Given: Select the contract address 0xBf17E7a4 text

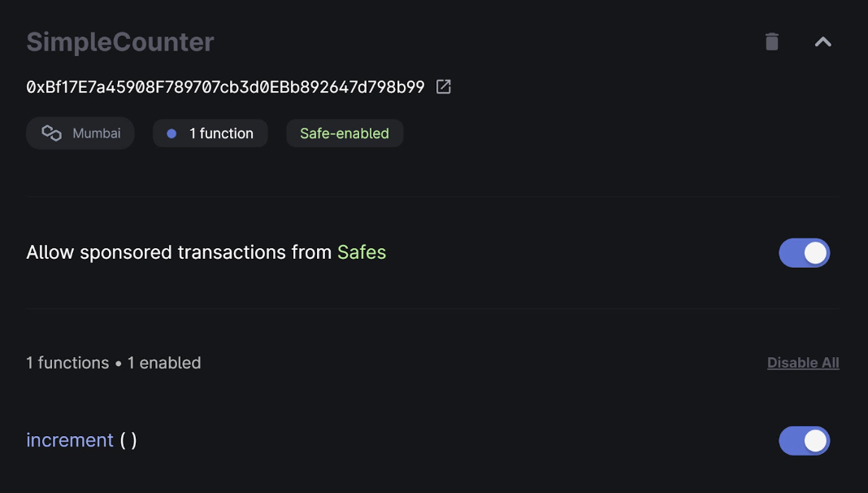Looking at the screenshot, I should [x=225, y=87].
